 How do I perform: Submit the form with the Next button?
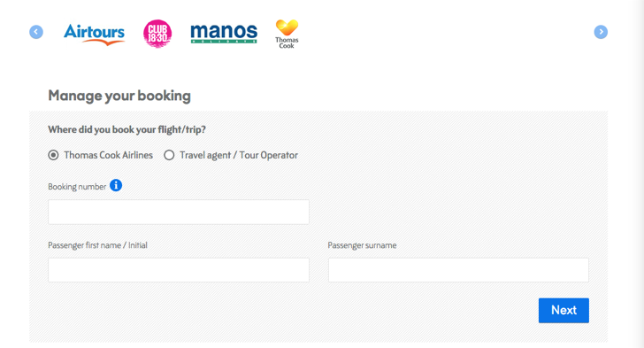pos(563,310)
